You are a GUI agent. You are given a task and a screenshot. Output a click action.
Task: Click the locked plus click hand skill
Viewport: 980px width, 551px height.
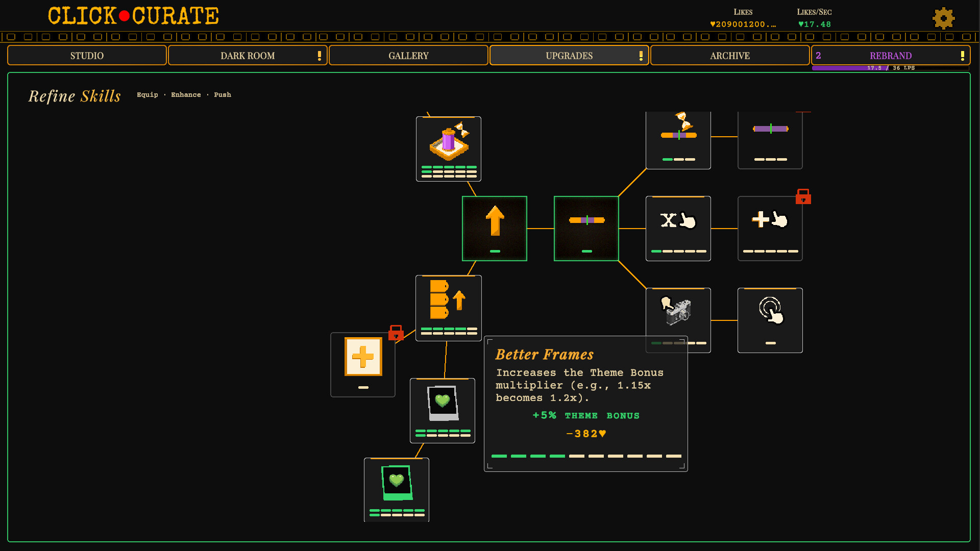tap(770, 229)
